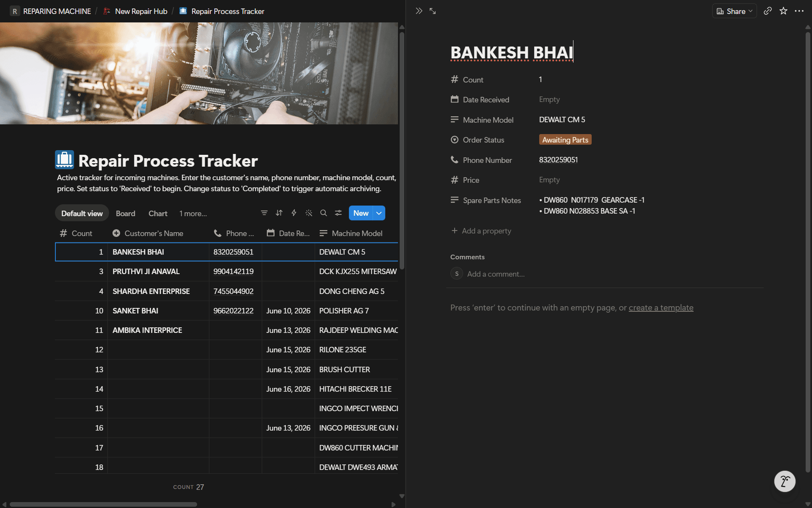This screenshot has width=812, height=508.
Task: Close the side peek panel
Action: [419, 11]
